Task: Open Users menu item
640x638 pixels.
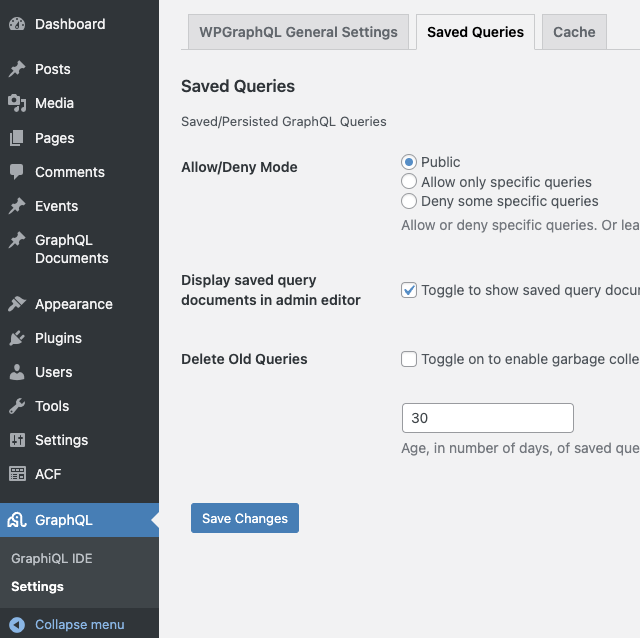Action: click(x=80, y=372)
